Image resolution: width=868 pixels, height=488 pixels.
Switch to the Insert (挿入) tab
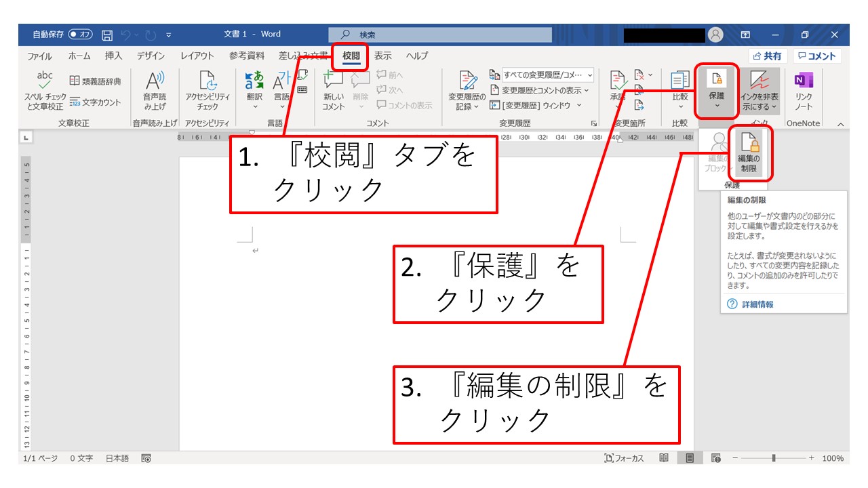(113, 56)
